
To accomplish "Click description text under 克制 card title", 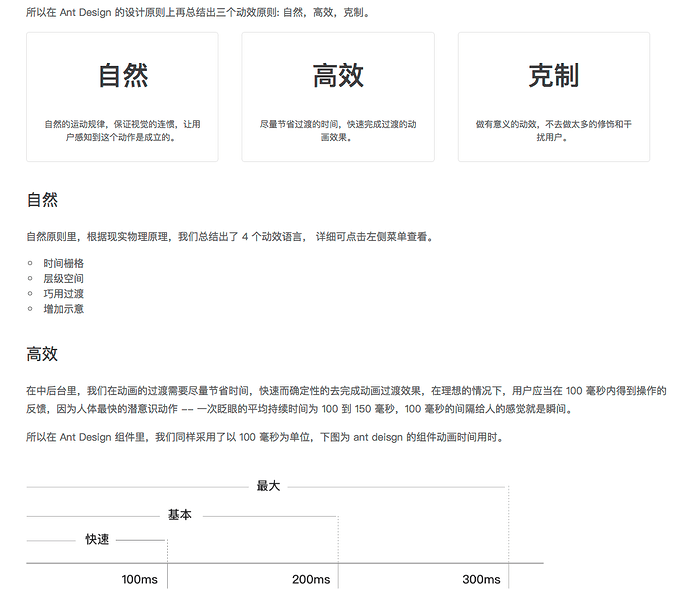I will point(554,131).
